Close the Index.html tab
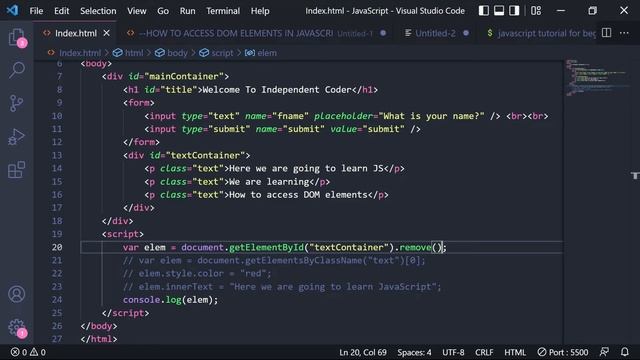Viewport: 640px width, 360px height. [x=107, y=33]
